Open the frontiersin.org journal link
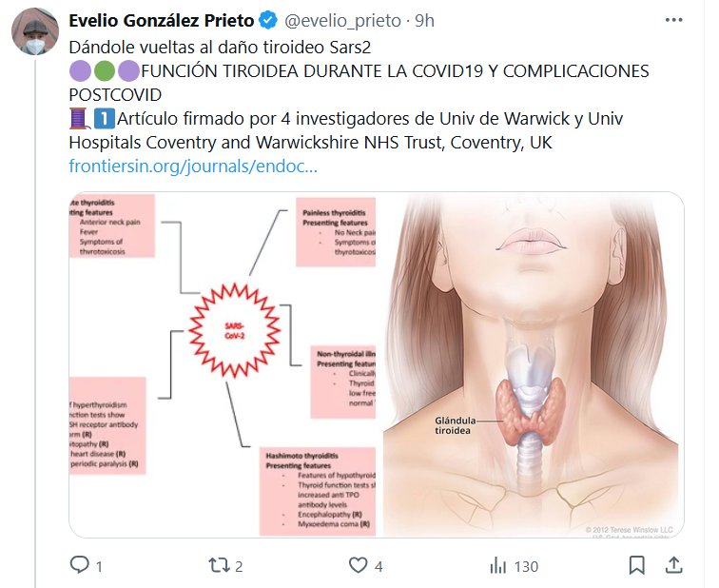719x588 pixels. coord(193,167)
